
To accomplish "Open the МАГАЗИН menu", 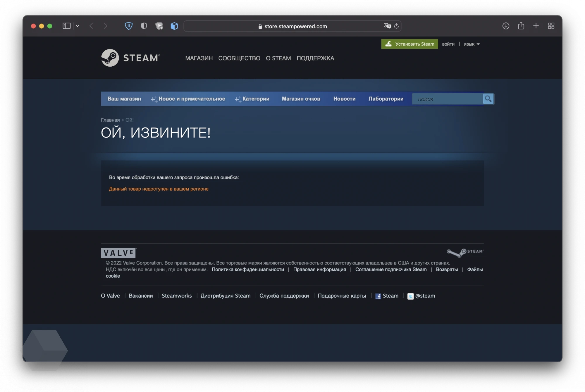I will (199, 58).
